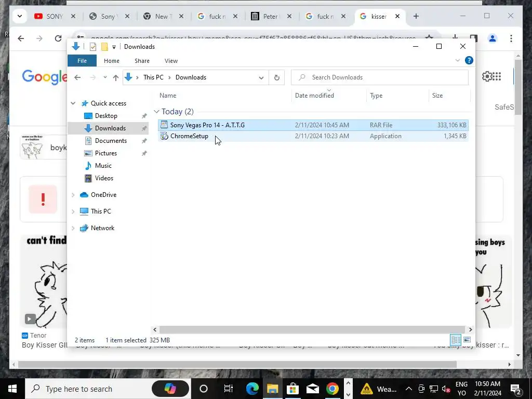Show hidden system tray icons
532x399 pixels.
click(x=409, y=389)
